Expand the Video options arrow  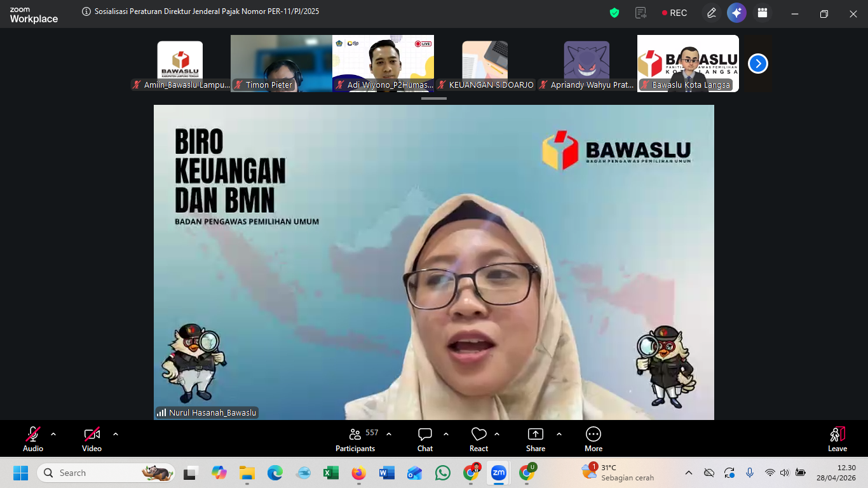116,434
